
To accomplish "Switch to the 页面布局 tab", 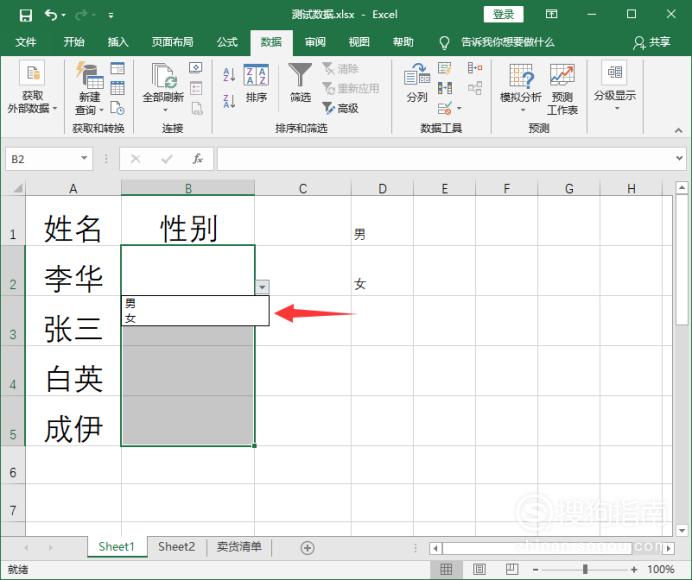I will click(173, 42).
